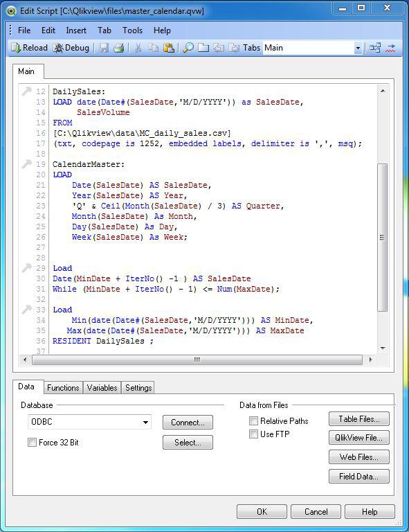Click the move tab right icon

coord(234,48)
